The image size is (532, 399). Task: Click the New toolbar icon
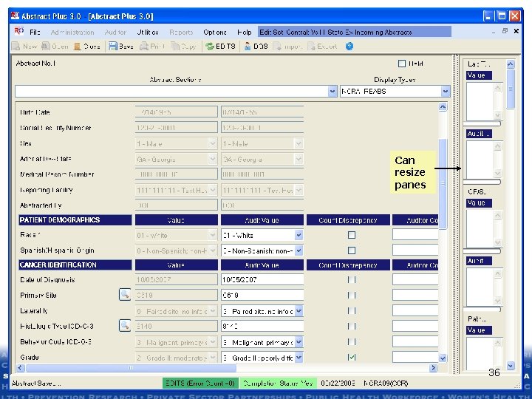(16, 46)
